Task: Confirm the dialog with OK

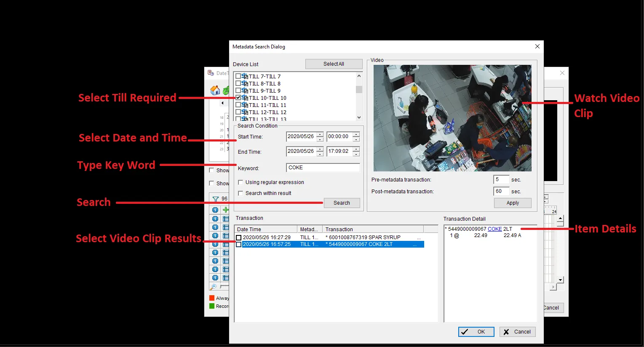Action: point(476,332)
